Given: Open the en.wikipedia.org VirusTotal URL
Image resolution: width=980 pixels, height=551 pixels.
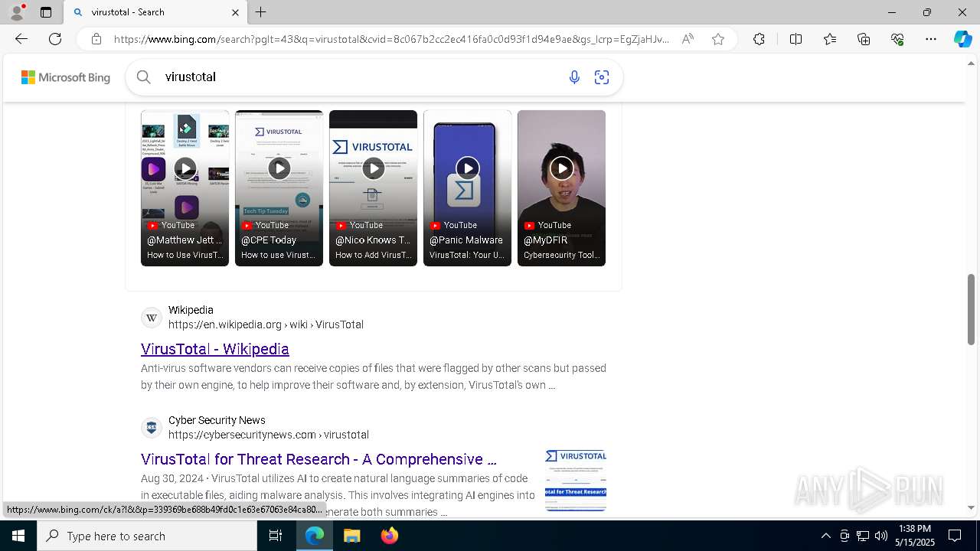Looking at the screenshot, I should click(x=266, y=324).
